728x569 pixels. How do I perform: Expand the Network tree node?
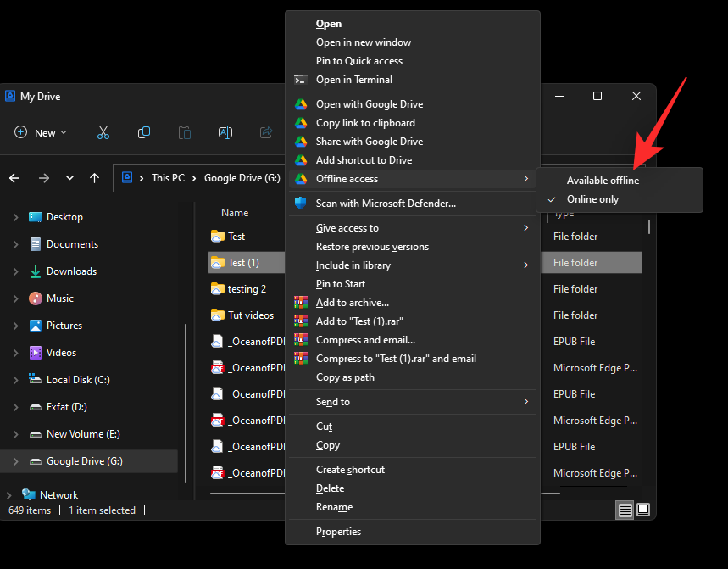tap(8, 494)
